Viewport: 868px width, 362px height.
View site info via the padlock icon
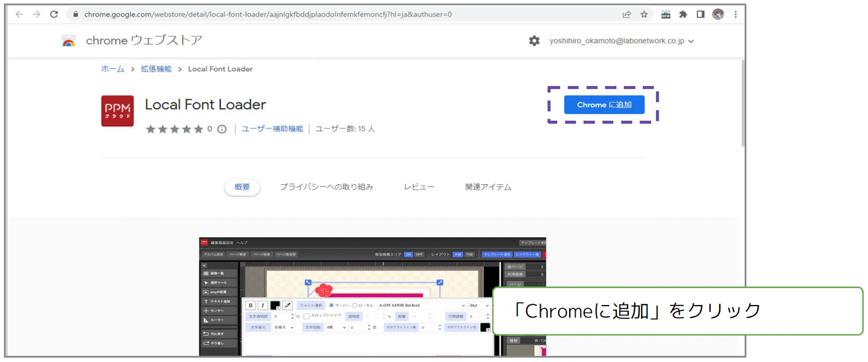tap(75, 15)
